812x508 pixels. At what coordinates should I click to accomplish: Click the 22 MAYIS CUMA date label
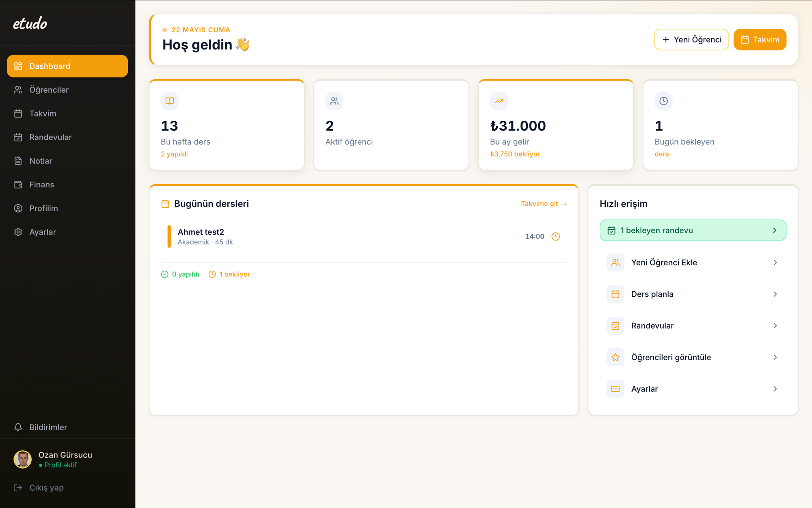201,30
